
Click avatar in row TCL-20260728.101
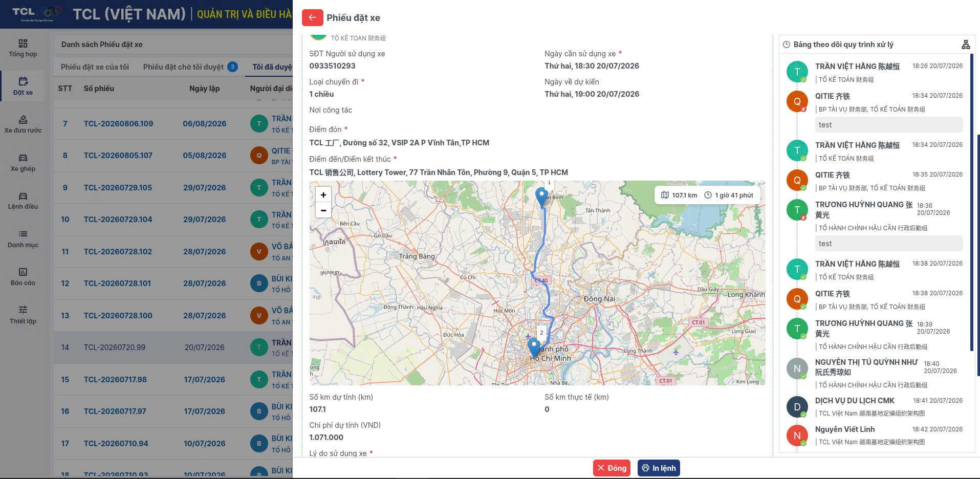click(259, 284)
